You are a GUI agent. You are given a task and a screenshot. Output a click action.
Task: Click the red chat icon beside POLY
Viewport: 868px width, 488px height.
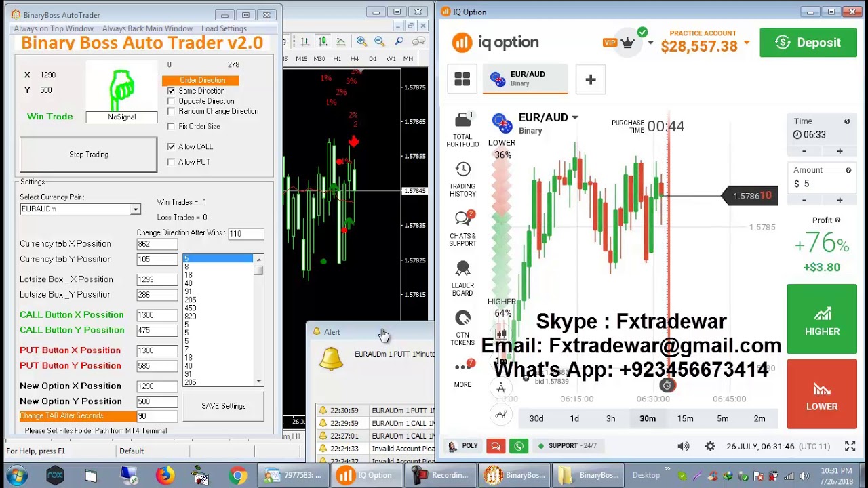(496, 446)
